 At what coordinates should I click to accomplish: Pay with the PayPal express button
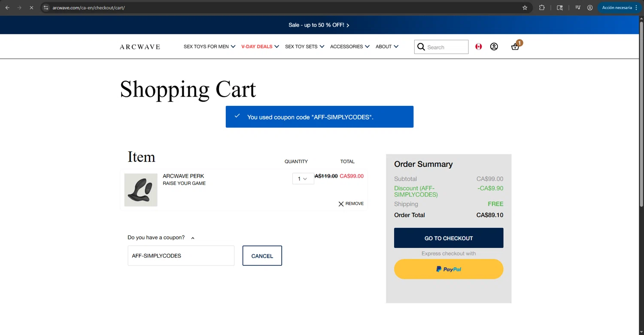point(449,269)
